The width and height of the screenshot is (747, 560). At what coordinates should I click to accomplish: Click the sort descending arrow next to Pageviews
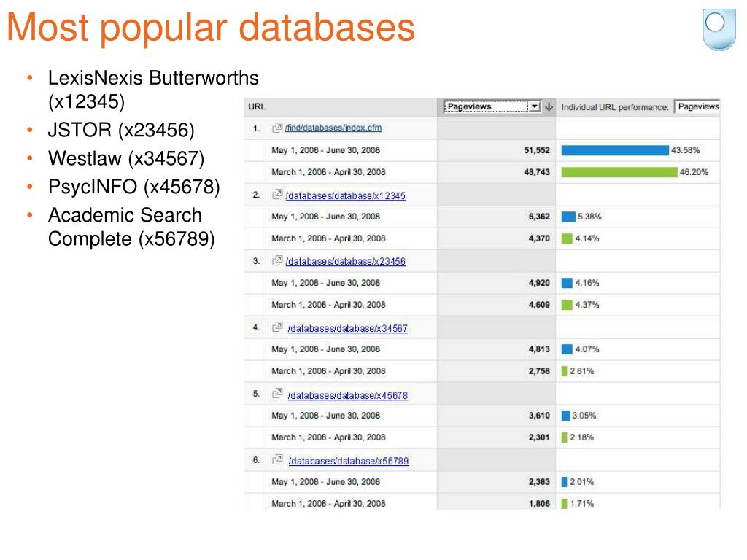[549, 106]
